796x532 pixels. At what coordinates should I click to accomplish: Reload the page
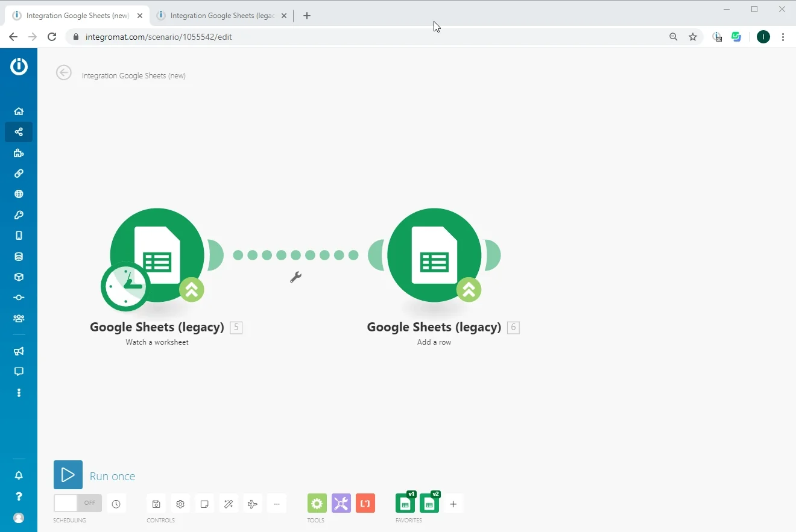pyautogui.click(x=52, y=37)
